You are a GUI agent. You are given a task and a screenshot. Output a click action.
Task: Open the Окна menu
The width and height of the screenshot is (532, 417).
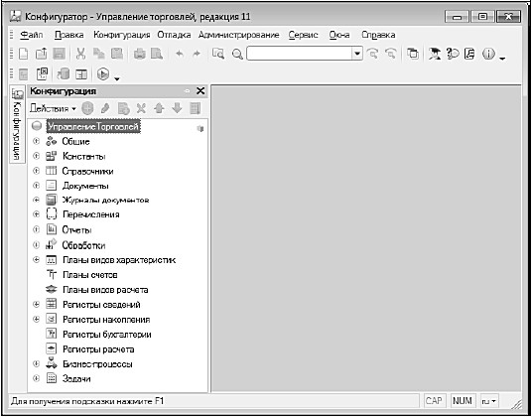pyautogui.click(x=339, y=35)
